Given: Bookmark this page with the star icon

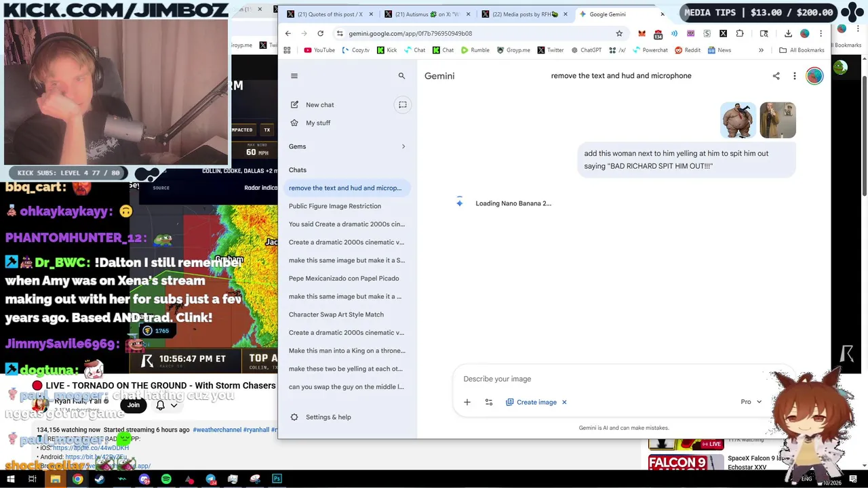Looking at the screenshot, I should pyautogui.click(x=619, y=33).
